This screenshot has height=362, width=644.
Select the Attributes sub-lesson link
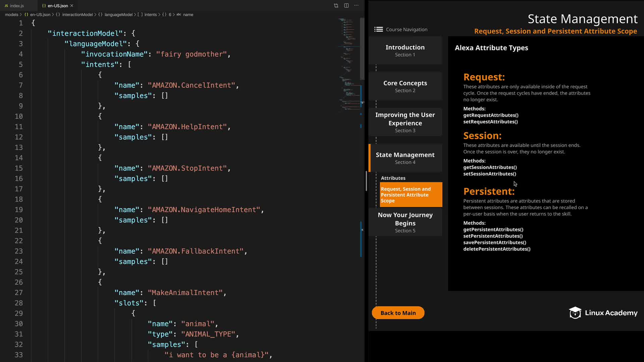point(393,178)
